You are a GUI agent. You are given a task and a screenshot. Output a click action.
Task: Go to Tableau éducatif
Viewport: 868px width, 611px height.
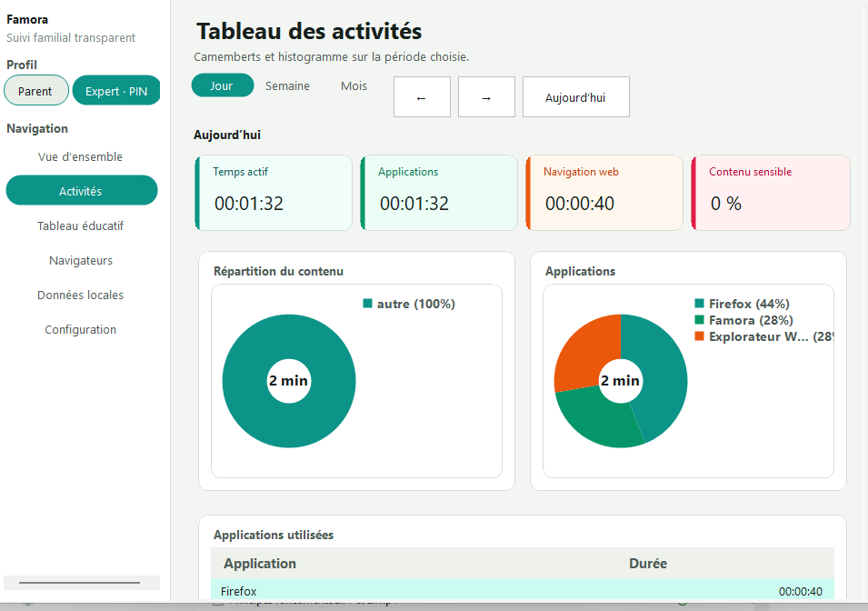(x=81, y=226)
